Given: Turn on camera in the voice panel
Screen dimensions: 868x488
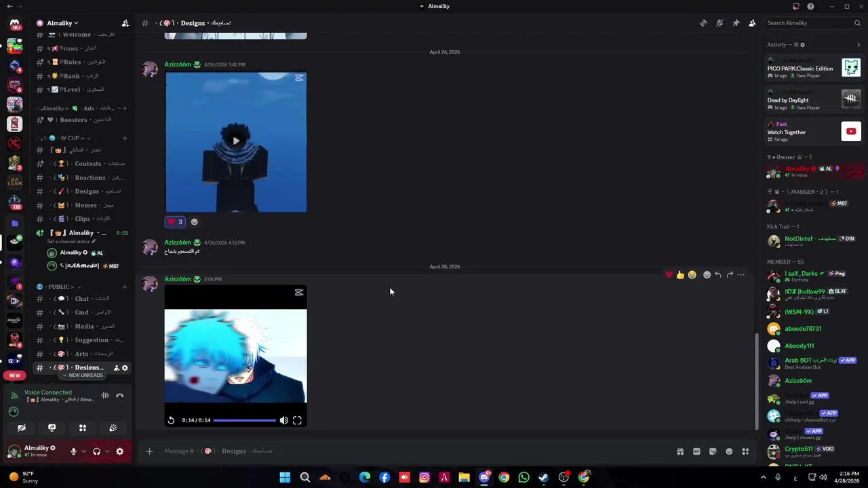Looking at the screenshot, I should (22, 428).
